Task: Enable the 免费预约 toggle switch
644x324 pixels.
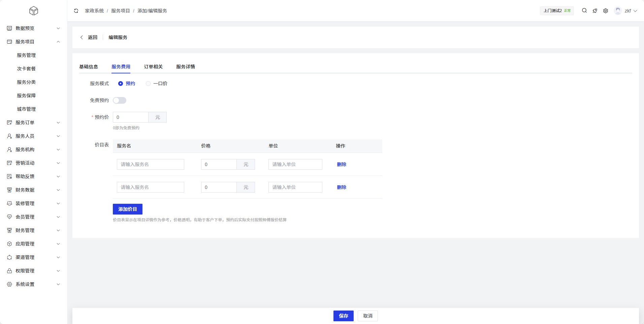Action: 120,100
